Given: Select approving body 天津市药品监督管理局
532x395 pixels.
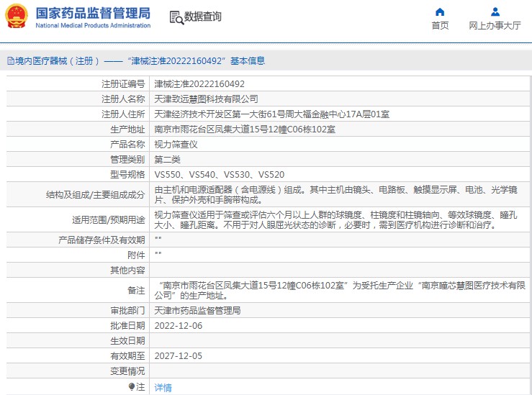Looking at the screenshot, I should coord(197,311).
